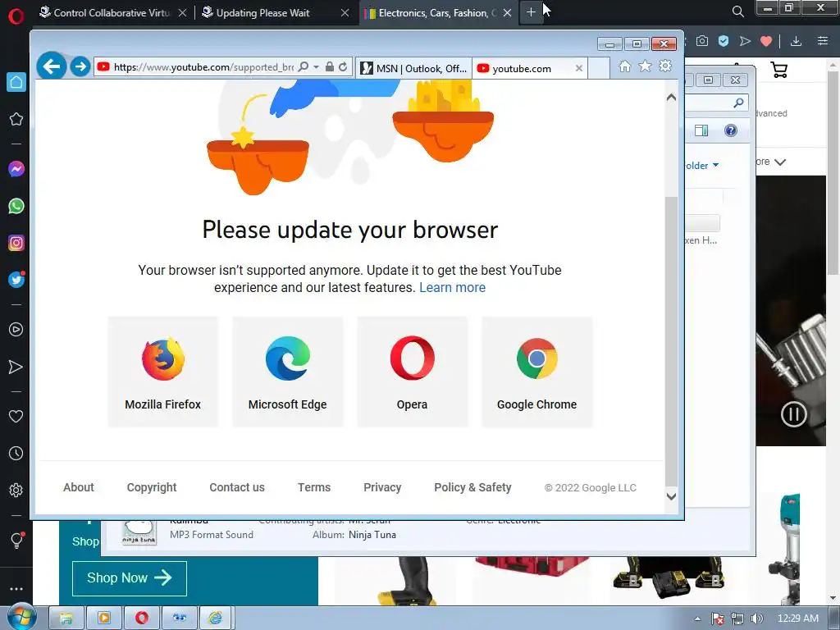
Task: Expand the eBay More chevron
Action: click(x=780, y=162)
